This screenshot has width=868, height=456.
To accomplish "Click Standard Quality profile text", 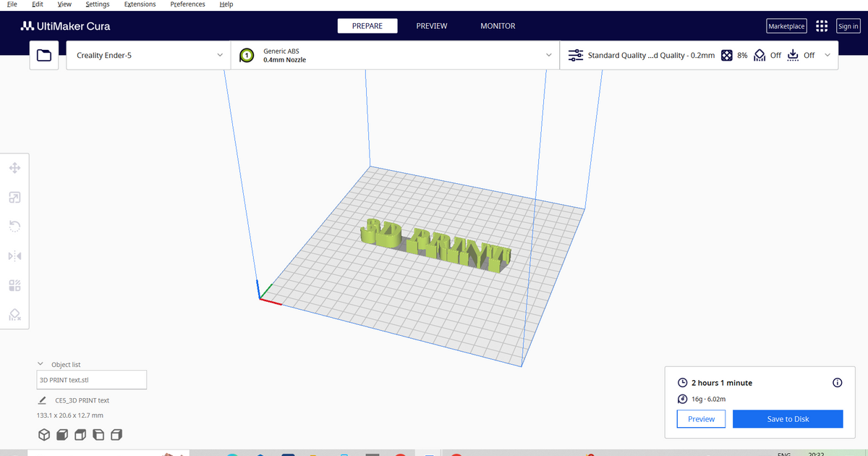I will click(651, 55).
